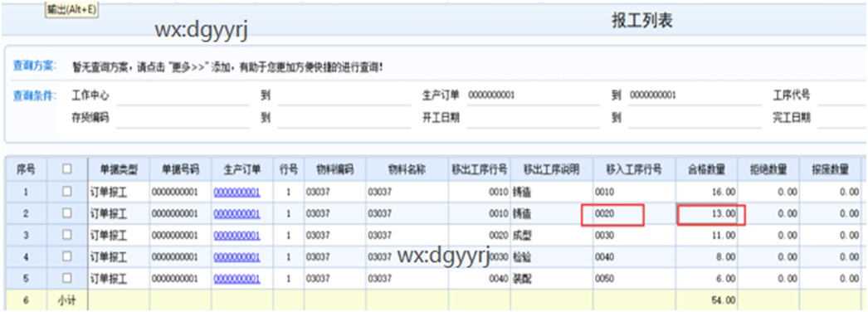
Task: Select the 成型 operation description cell
Action: coord(551,235)
